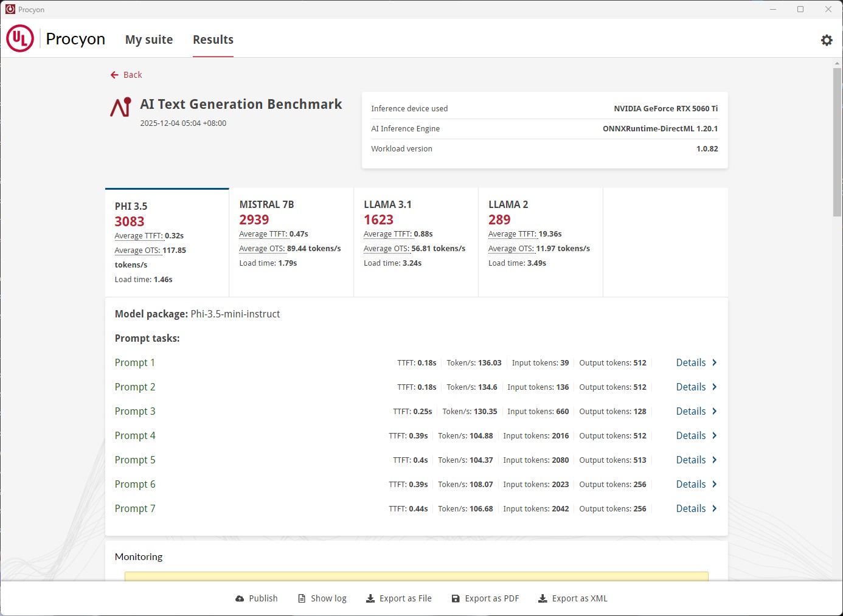Click the Export as PDF save icon
The width and height of the screenshot is (843, 616).
[x=456, y=599]
